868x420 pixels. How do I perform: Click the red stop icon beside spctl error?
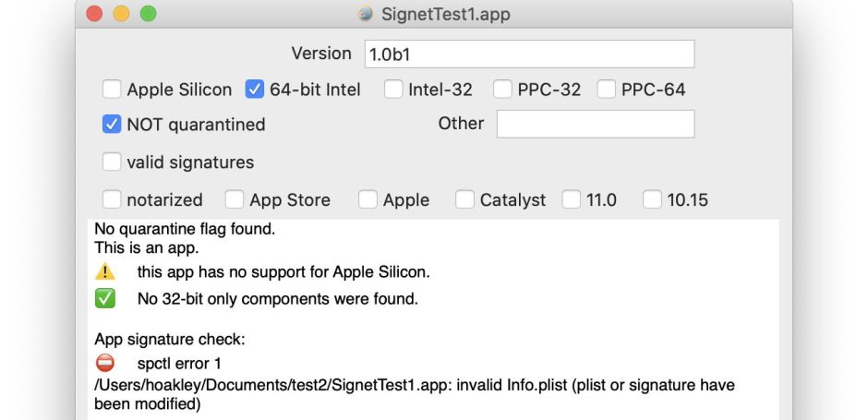pos(105,364)
